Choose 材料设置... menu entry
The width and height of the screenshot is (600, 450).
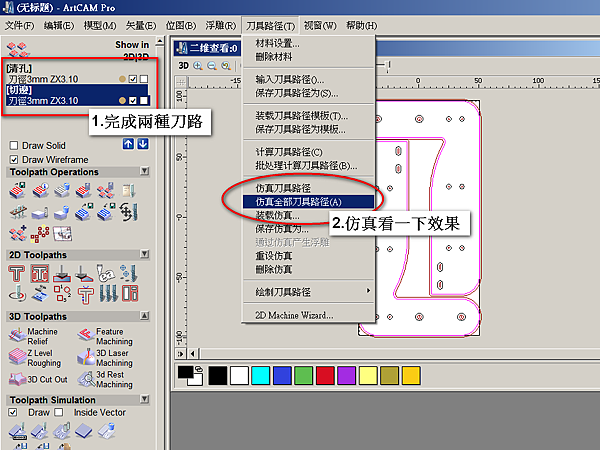click(308, 44)
